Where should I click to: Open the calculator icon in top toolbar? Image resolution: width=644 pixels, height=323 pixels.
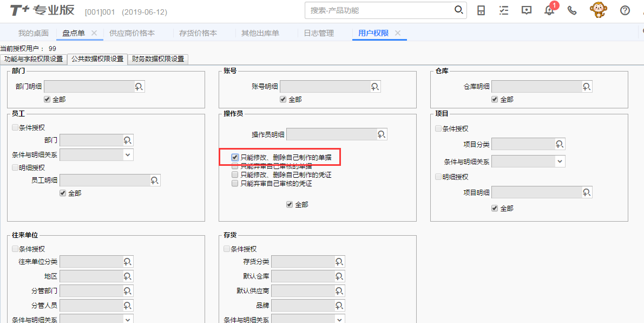481,10
